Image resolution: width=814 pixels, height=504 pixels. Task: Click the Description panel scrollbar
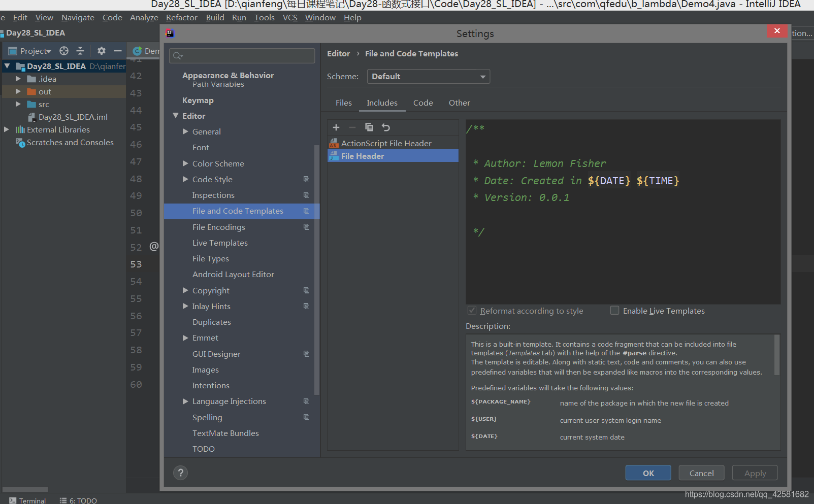tap(777, 354)
